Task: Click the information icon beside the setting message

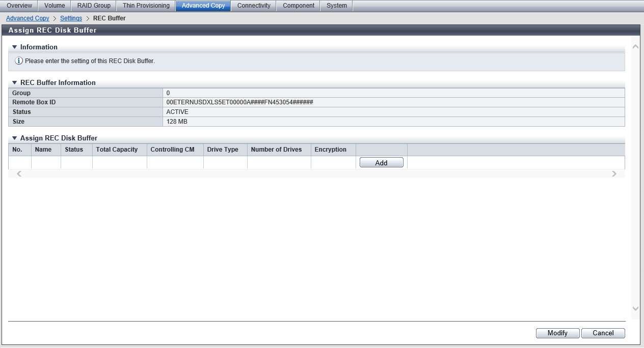Action: tap(19, 61)
